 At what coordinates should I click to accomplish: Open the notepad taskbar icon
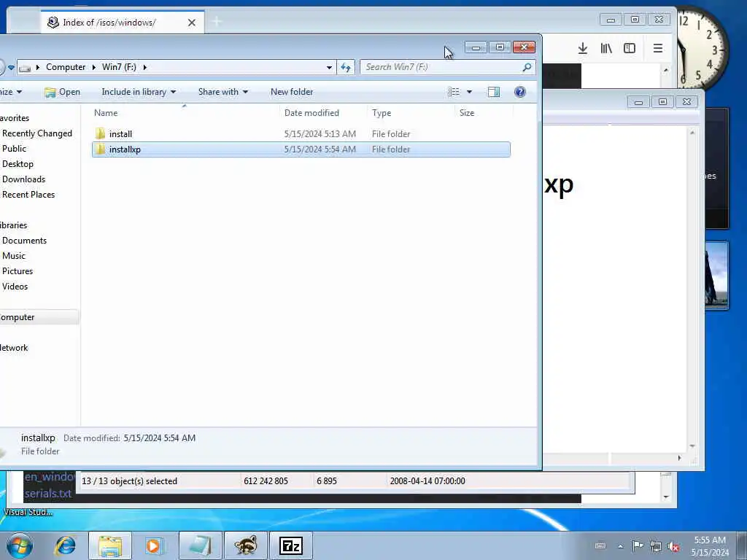coord(200,545)
